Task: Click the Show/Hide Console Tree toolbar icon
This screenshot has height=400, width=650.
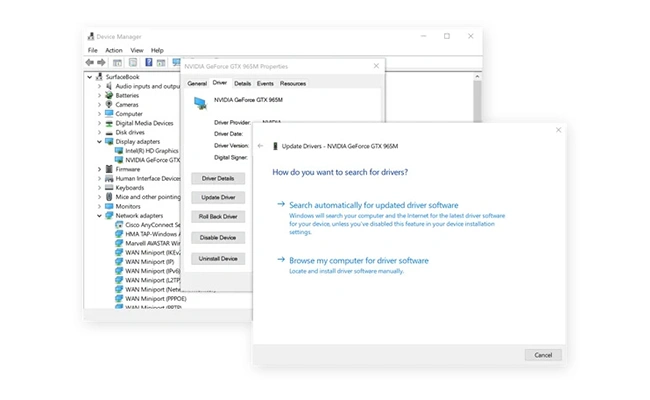Action: click(x=117, y=63)
